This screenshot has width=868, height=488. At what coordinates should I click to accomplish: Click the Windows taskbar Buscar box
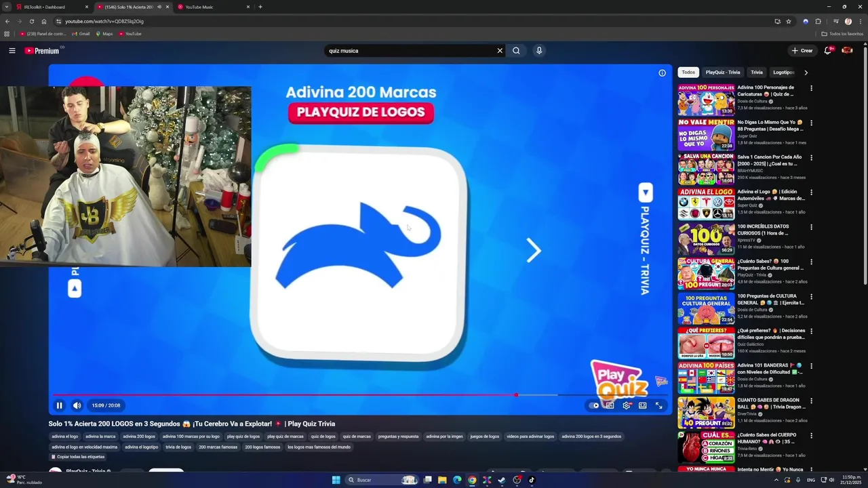[x=383, y=480]
